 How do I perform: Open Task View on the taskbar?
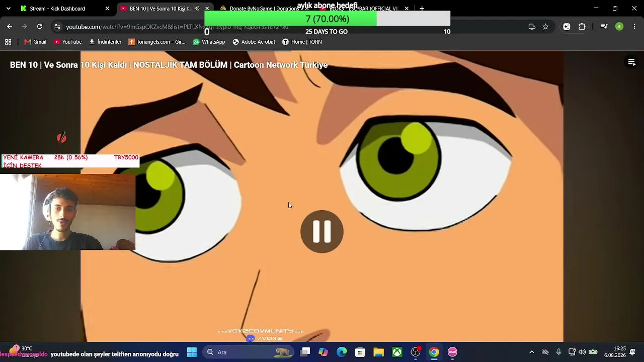(305, 352)
